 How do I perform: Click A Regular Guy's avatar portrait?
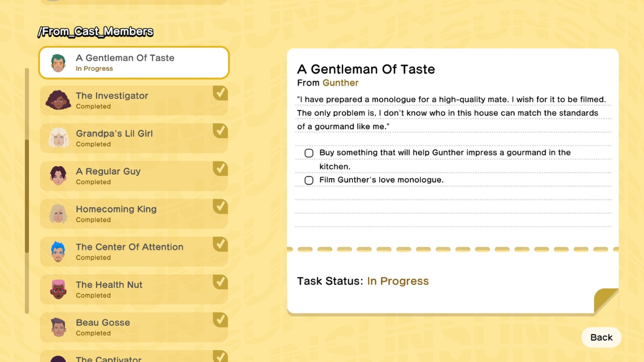click(58, 176)
